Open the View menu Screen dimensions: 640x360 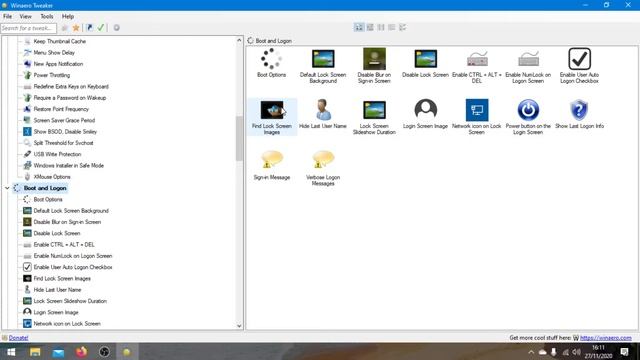click(x=25, y=16)
